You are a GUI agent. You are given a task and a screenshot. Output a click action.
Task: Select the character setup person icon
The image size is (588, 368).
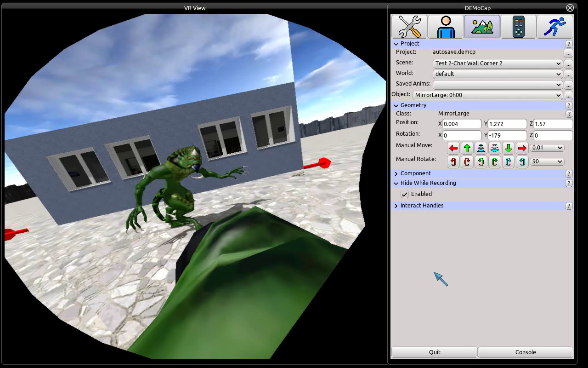pyautogui.click(x=445, y=26)
